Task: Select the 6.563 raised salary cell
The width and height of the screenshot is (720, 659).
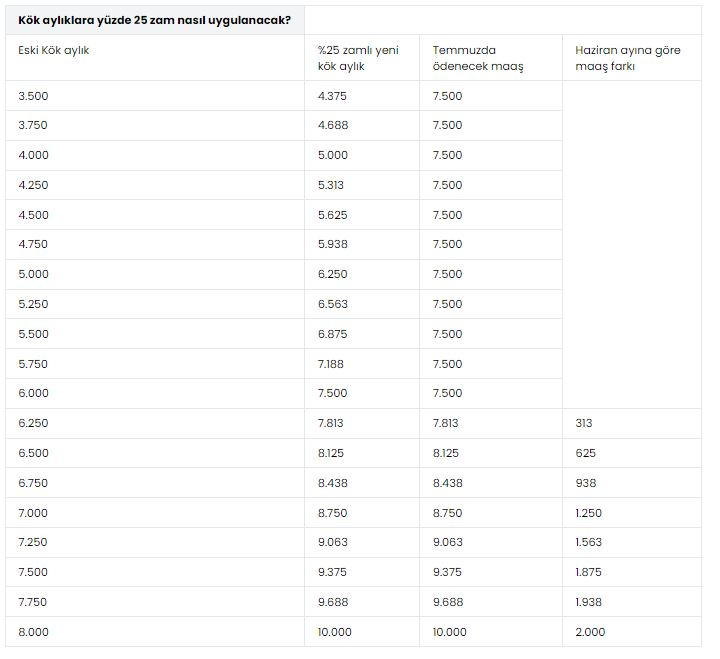Action: [333, 304]
